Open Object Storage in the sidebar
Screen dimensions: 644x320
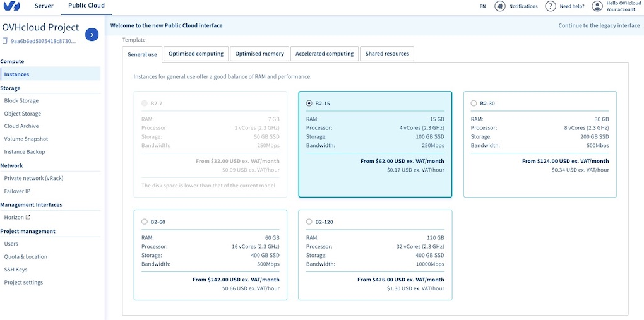[23, 114]
